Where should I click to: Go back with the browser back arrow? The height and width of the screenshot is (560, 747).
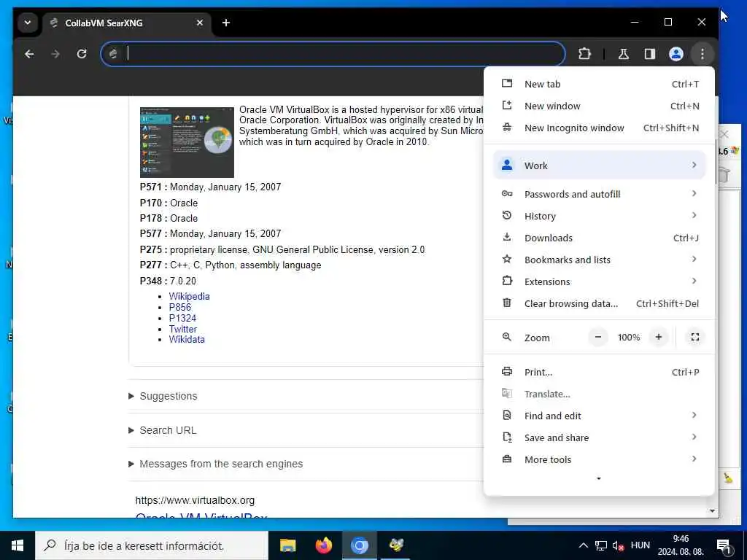[29, 54]
